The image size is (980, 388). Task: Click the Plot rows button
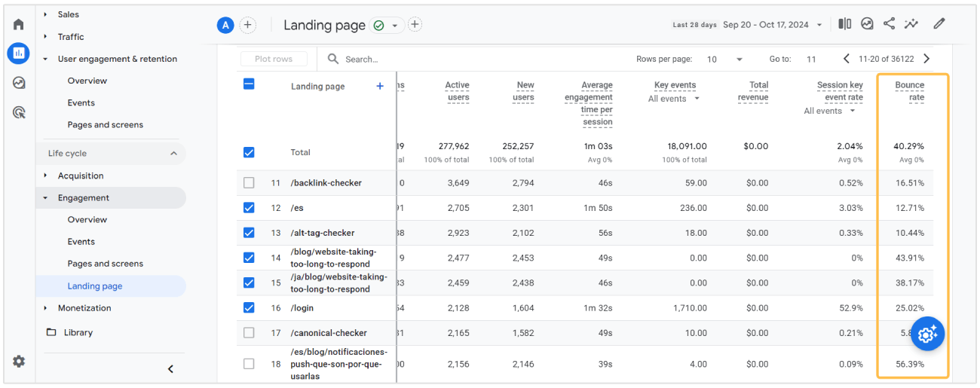pos(274,59)
